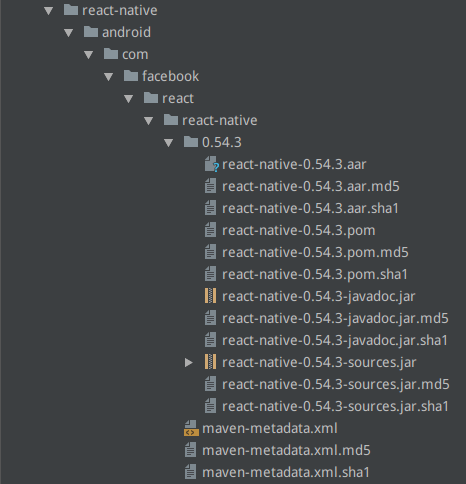Select the file name react-native-0.54.3.aar.sha1
This screenshot has width=466, height=484.
310,209
